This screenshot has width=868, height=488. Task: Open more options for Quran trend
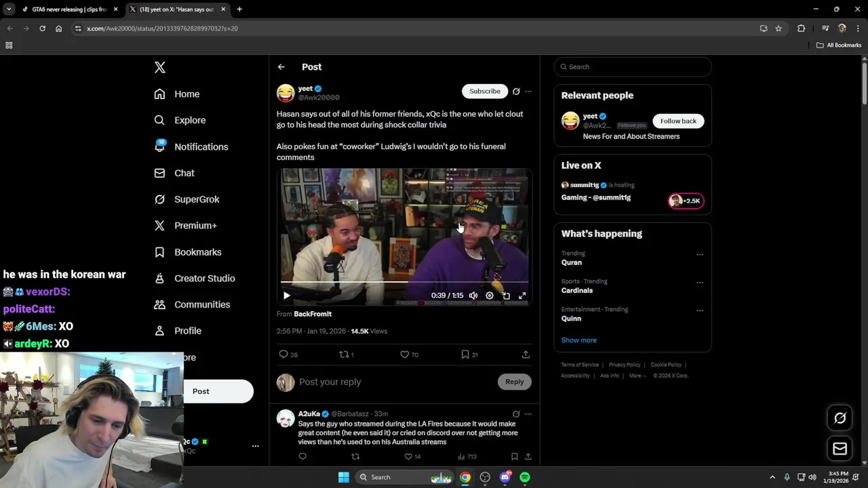700,255
